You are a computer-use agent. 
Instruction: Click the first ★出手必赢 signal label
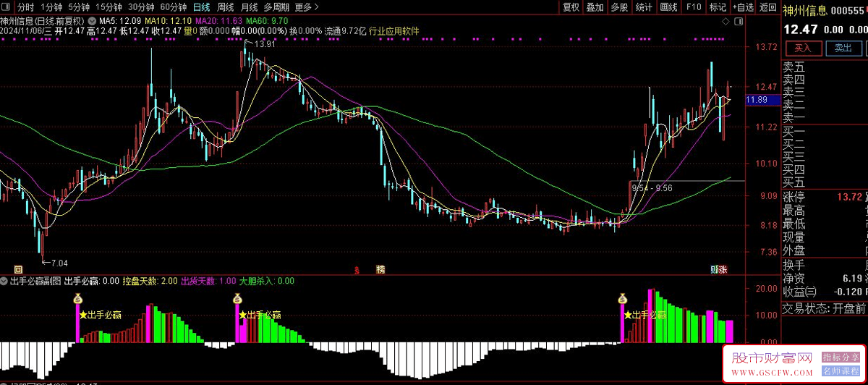(x=100, y=315)
